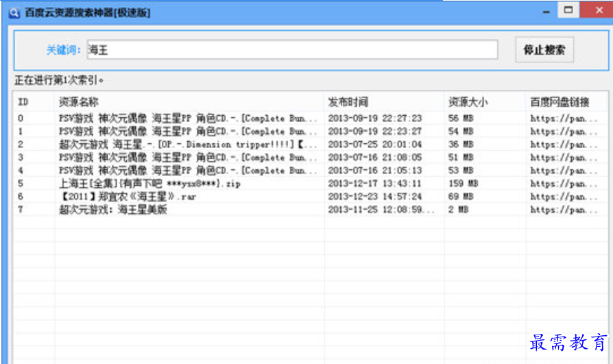This screenshot has width=613, height=364.
Task: Click date 2013-07-16 21:08:05 cell
Action: click(x=374, y=158)
